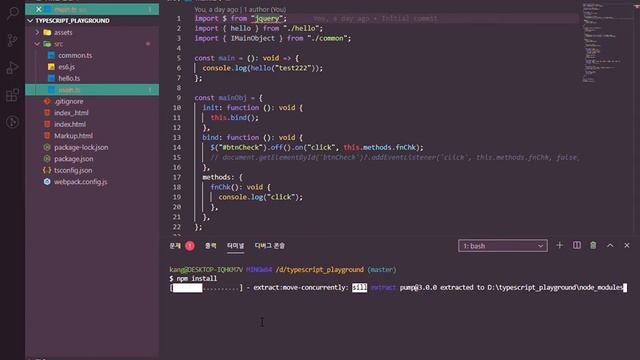Select main.ts in the explorer tree
This screenshot has height=360, width=640.
click(x=92, y=89)
